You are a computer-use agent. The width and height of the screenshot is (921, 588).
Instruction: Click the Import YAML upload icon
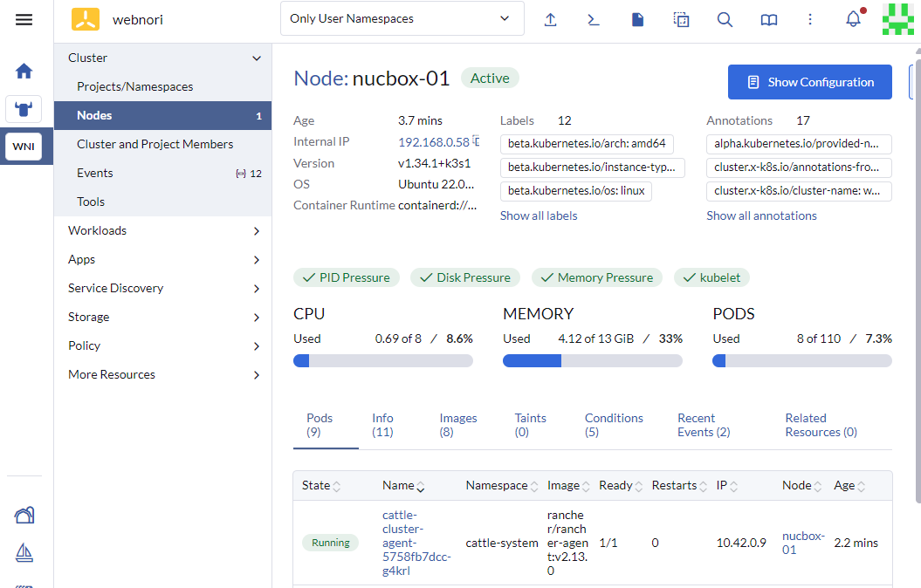550,19
